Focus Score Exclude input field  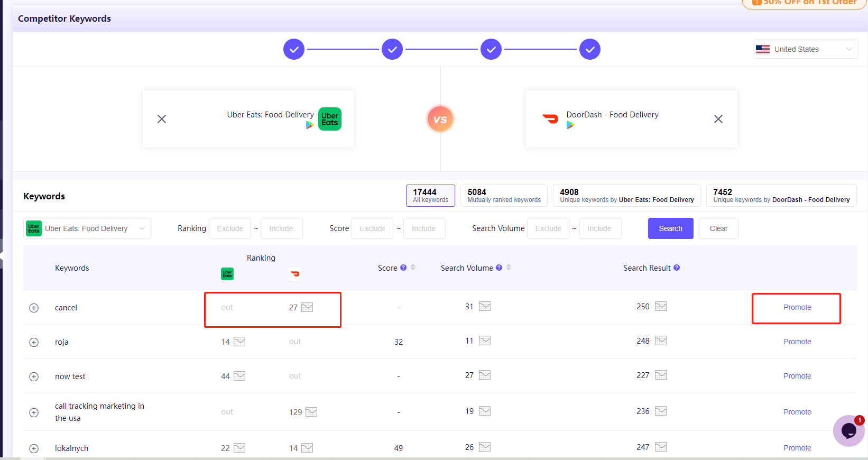point(372,228)
